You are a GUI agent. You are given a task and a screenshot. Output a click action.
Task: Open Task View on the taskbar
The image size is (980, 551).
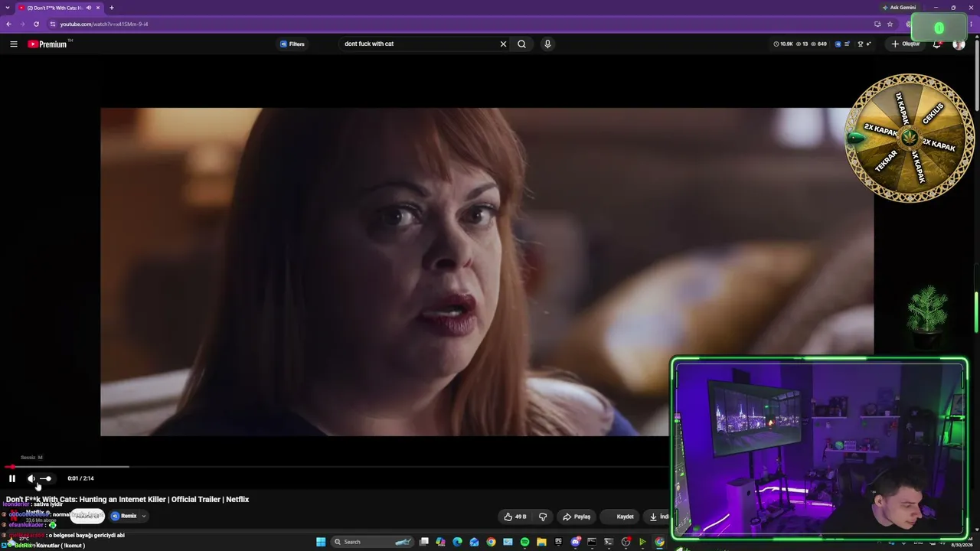pyautogui.click(x=423, y=542)
